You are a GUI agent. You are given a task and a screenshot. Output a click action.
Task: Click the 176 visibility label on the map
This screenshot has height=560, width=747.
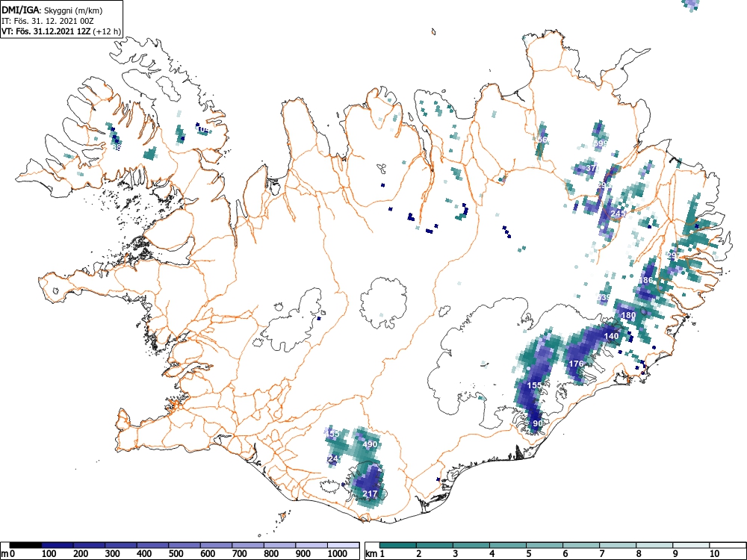576,364
